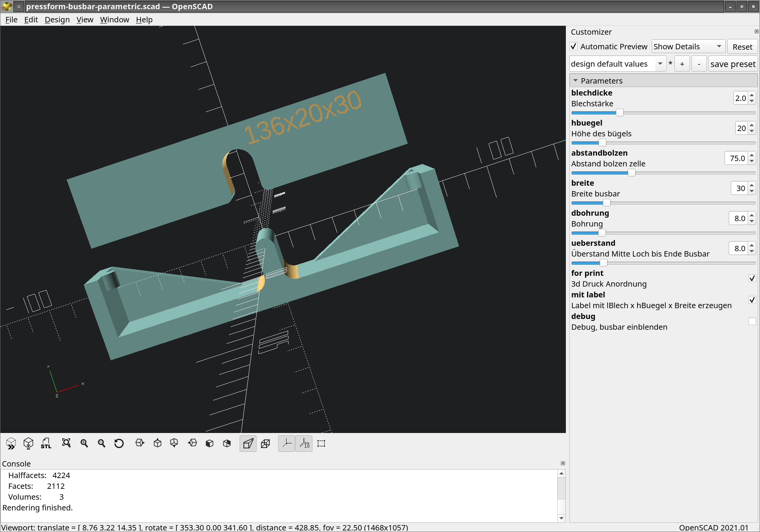
Task: Export the model as STL
Action: 46,443
